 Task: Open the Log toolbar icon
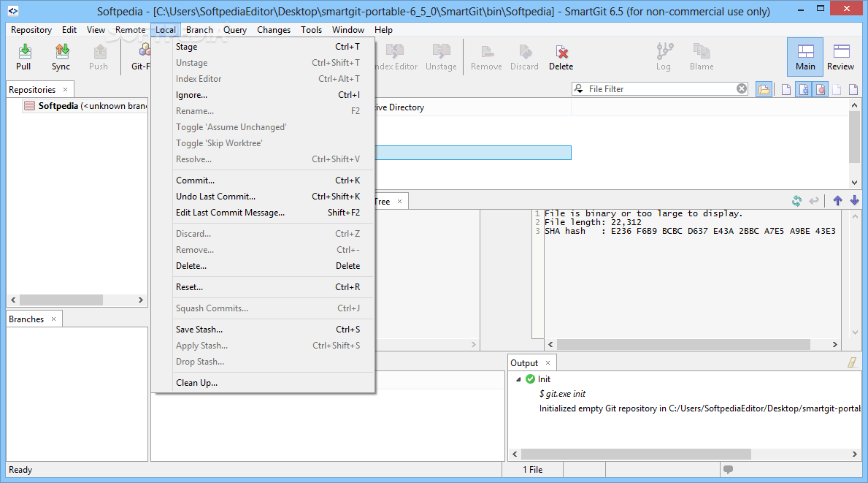click(664, 57)
